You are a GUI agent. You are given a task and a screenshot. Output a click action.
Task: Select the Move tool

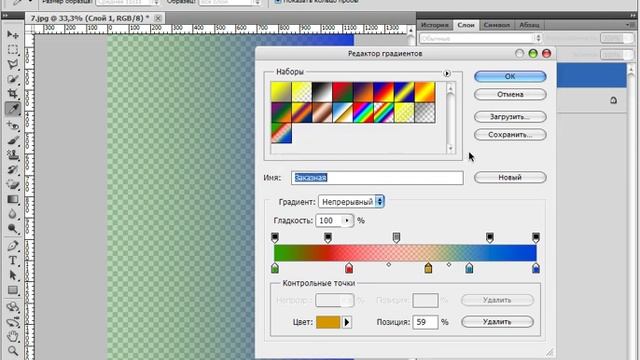(13, 35)
